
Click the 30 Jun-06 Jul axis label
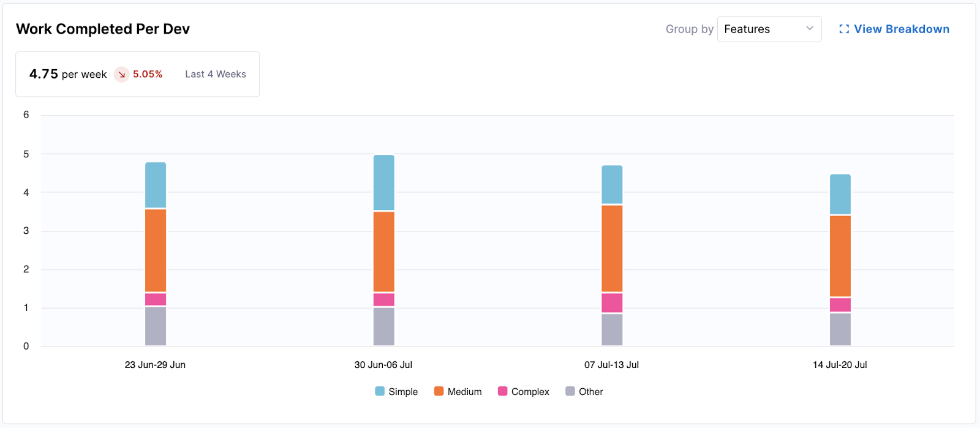383,365
